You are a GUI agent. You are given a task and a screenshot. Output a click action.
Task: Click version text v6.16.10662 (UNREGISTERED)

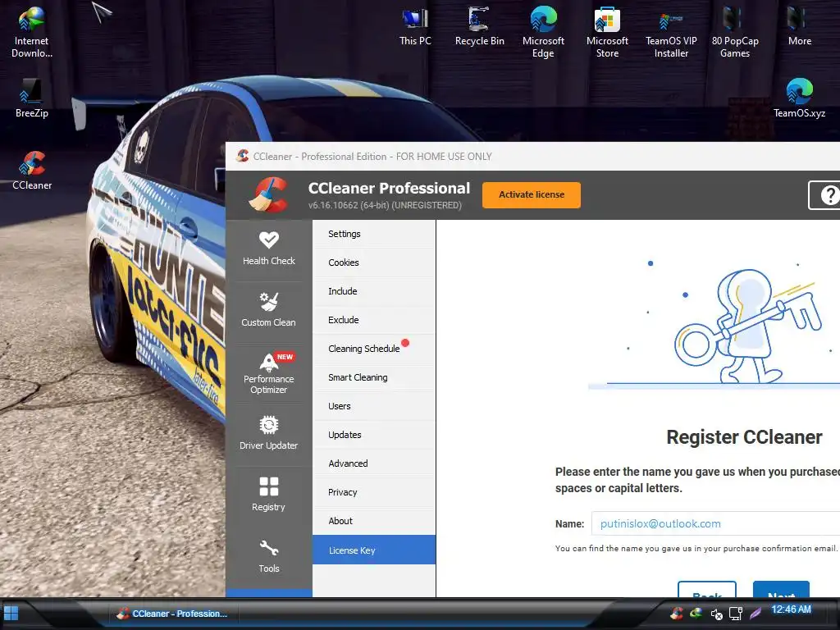coord(385,205)
